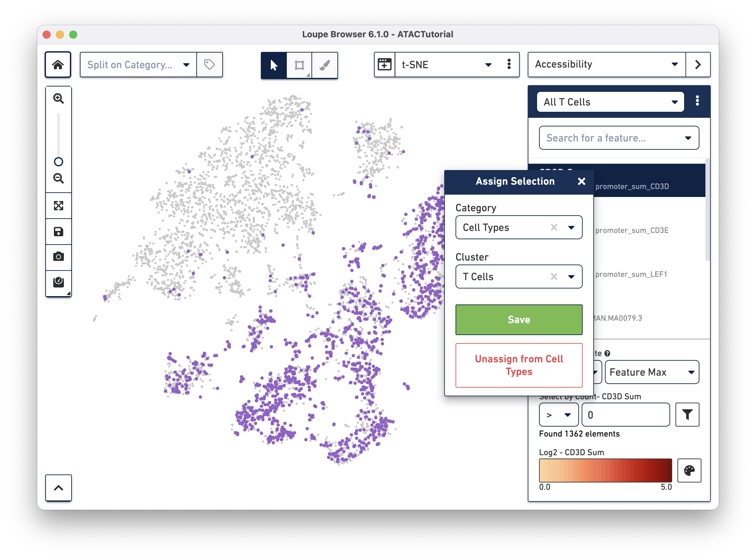Open Split on Category dropdown
This screenshot has height=559, width=756.
tap(138, 65)
